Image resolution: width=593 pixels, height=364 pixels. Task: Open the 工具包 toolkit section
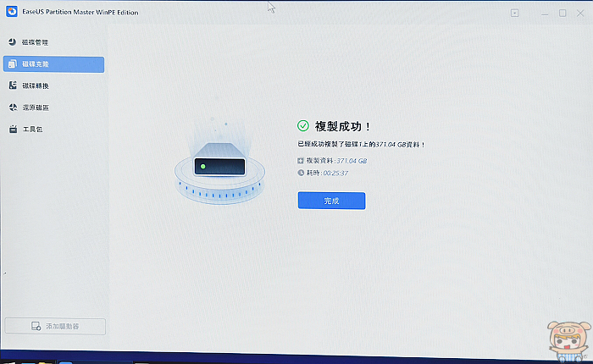(53, 130)
